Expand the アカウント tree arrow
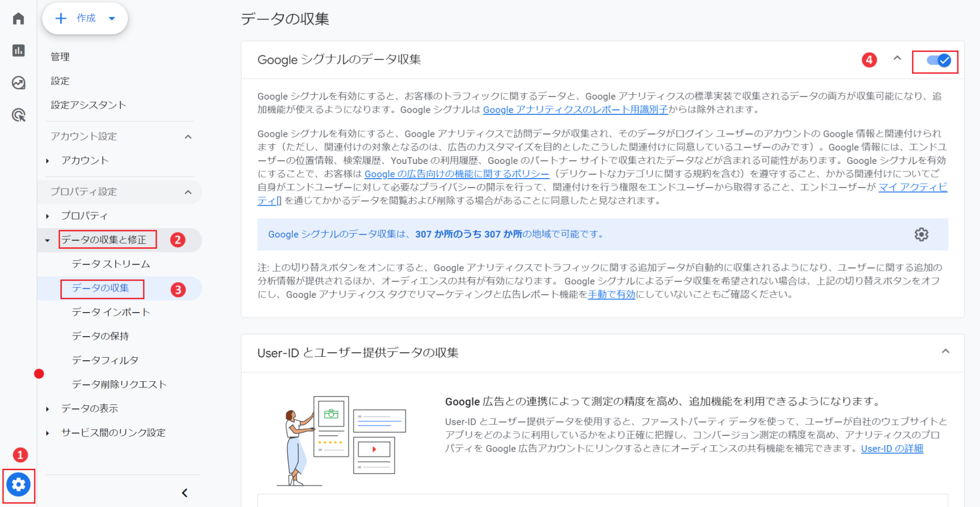The height and width of the screenshot is (507, 980). tap(47, 161)
